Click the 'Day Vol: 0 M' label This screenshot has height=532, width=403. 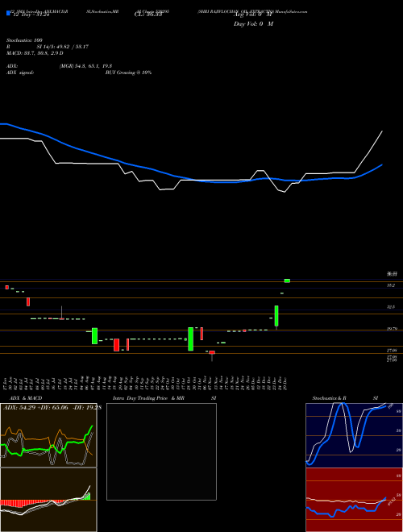[253, 24]
